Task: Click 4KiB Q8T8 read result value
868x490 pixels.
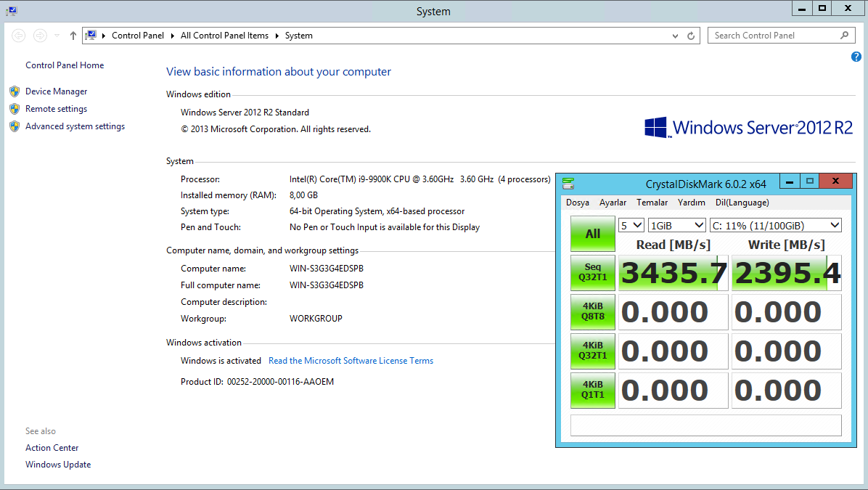Action: click(673, 311)
